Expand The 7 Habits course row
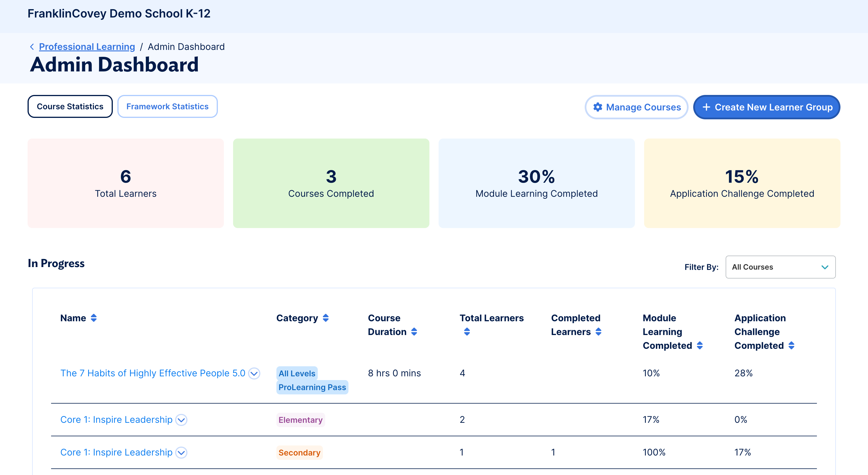This screenshot has height=475, width=868. point(254,373)
